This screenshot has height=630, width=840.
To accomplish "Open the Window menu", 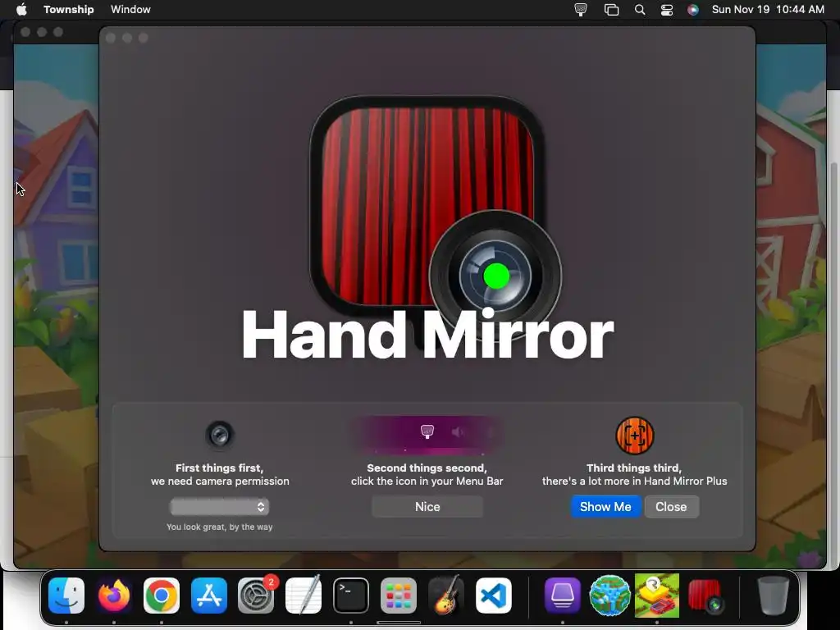I will pos(130,10).
